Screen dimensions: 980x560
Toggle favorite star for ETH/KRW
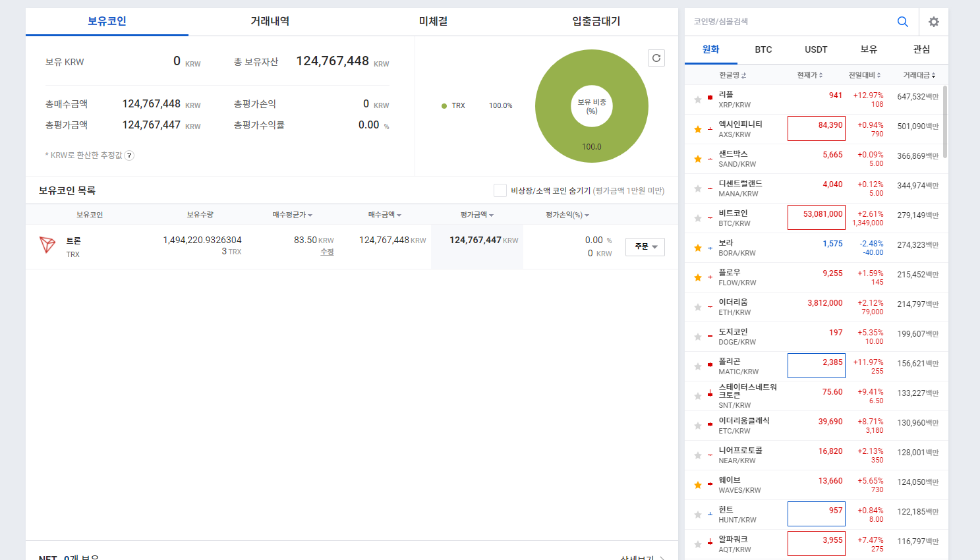tap(698, 307)
